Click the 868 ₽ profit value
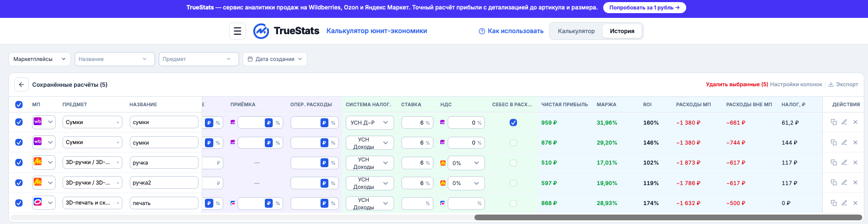The image size is (868, 224). (549, 203)
